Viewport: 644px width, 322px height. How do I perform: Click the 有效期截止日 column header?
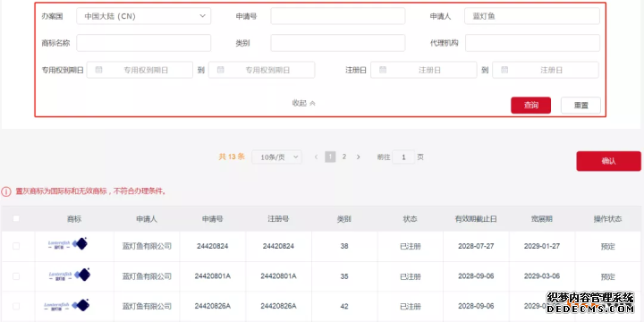coord(476,219)
